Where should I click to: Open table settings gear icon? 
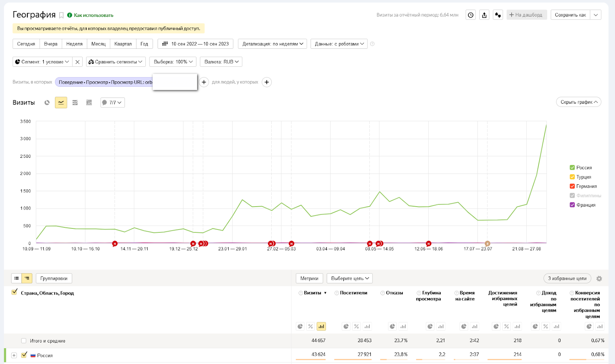coord(599,279)
